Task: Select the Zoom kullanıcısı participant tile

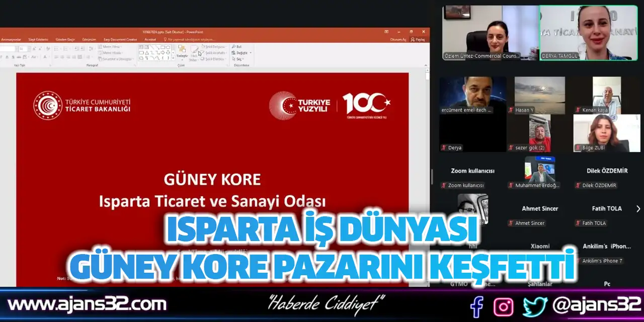Action: [x=473, y=171]
